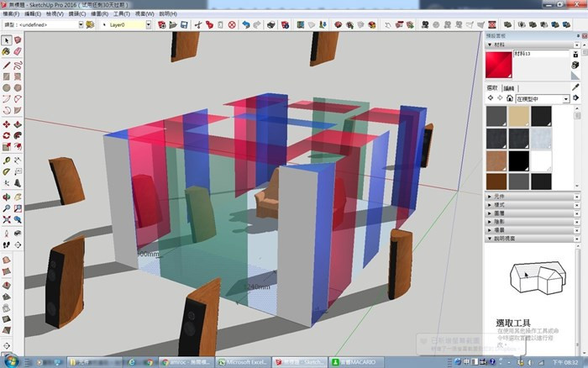Image resolution: width=588 pixels, height=368 pixels.
Task: Open the Layer0 layer dropdown
Action: coord(148,25)
